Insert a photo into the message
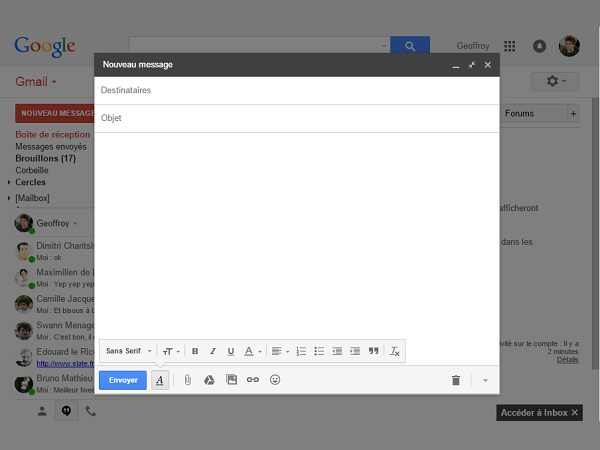This screenshot has width=600, height=450. pos(232,380)
